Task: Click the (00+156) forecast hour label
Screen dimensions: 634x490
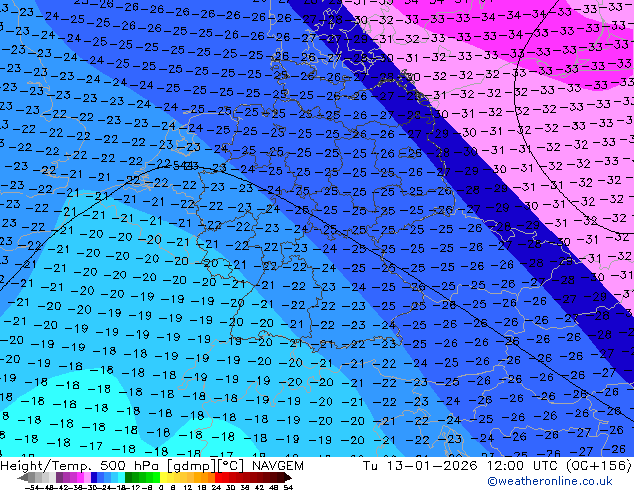Action: [598, 466]
